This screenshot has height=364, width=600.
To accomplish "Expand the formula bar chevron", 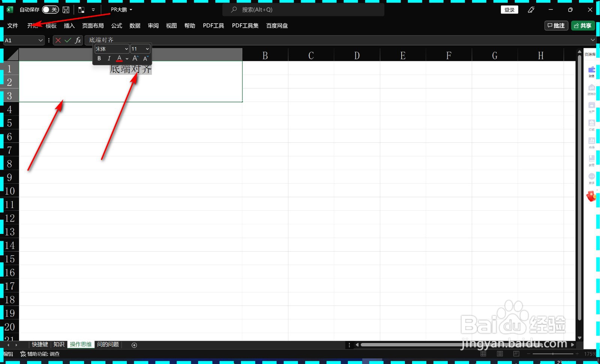I will click(x=593, y=40).
